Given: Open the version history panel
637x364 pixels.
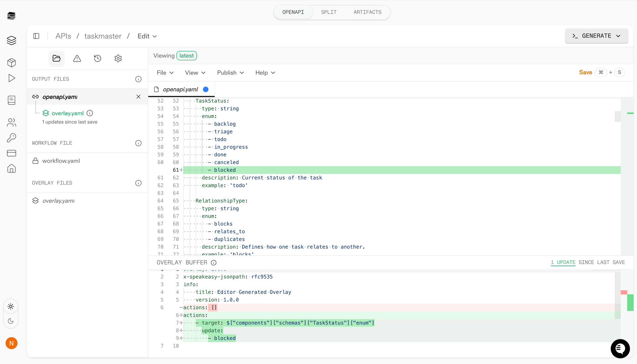Looking at the screenshot, I should click(97, 58).
